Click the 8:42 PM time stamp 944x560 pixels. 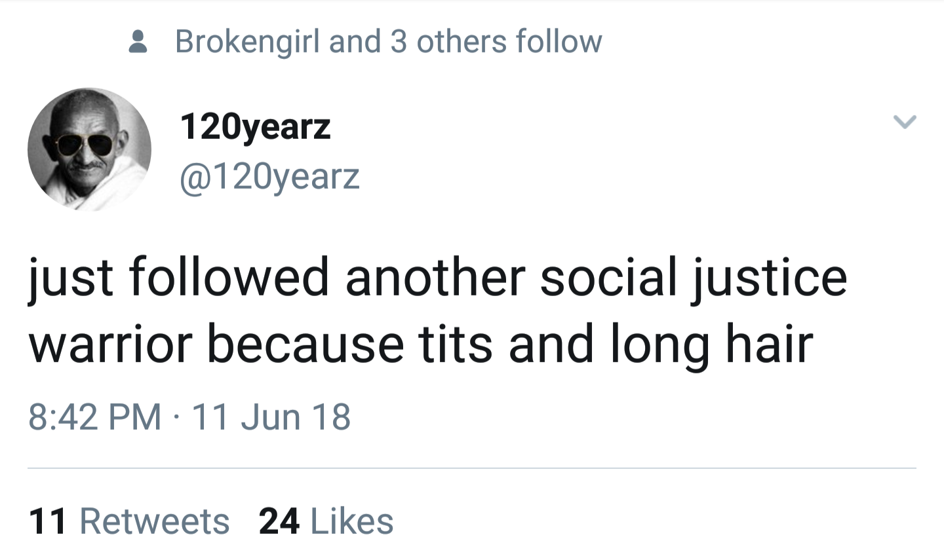coord(95,417)
